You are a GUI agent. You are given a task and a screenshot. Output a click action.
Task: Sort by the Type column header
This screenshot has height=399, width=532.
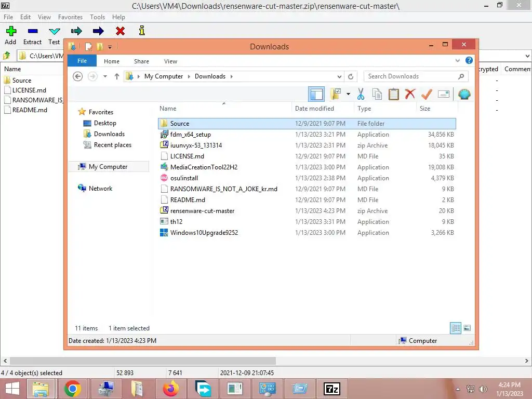(385, 109)
